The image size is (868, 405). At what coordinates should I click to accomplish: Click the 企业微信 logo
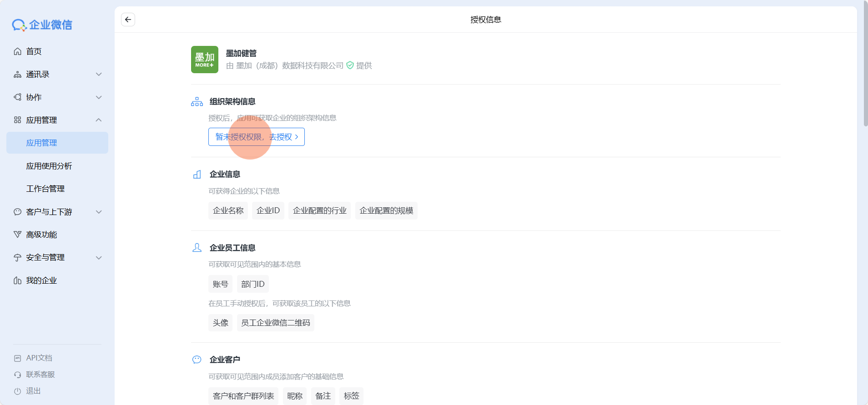pyautogui.click(x=42, y=25)
